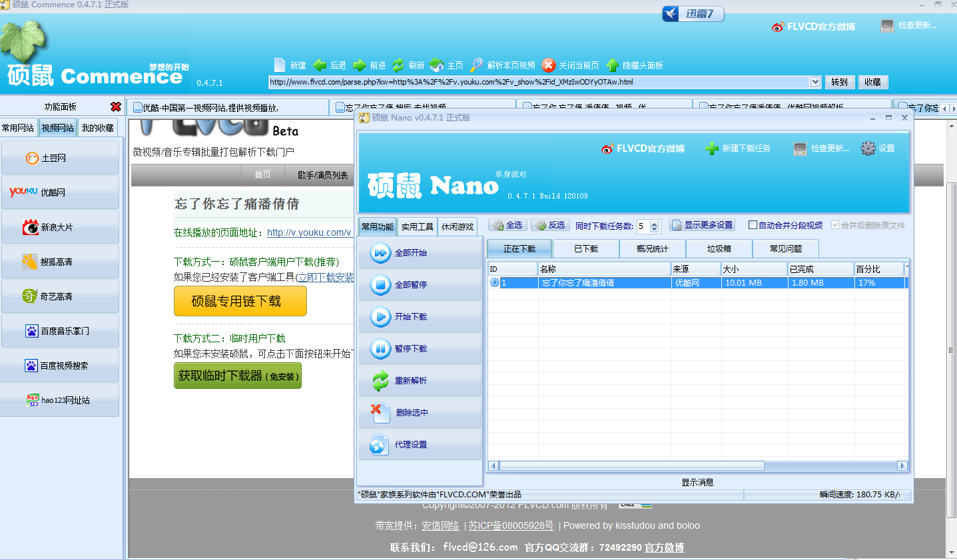Open 搜狐高清 from the site sidebar
This screenshot has height=560, width=957.
(60, 262)
